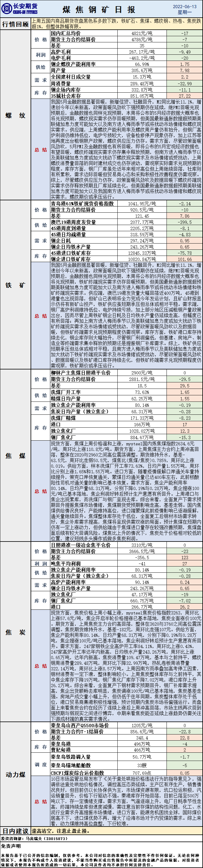203x868 pixels.
Task: Click the change value 27.22
Action: tap(185, 96)
